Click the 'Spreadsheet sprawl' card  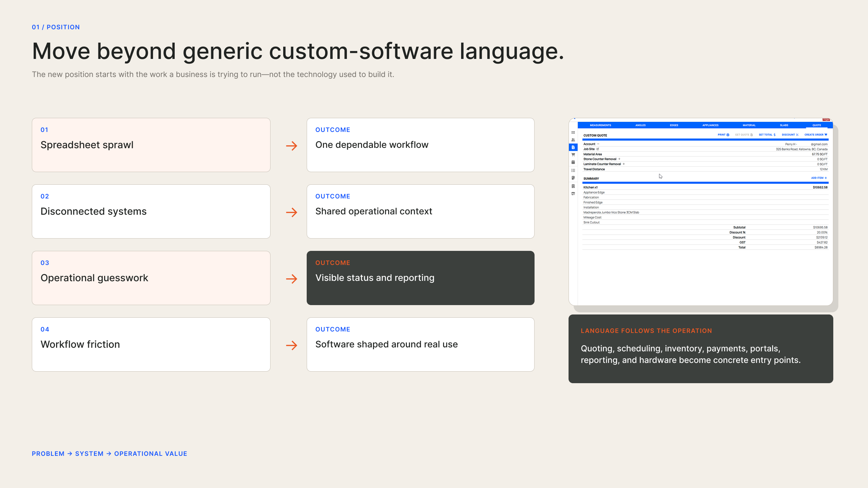point(151,145)
